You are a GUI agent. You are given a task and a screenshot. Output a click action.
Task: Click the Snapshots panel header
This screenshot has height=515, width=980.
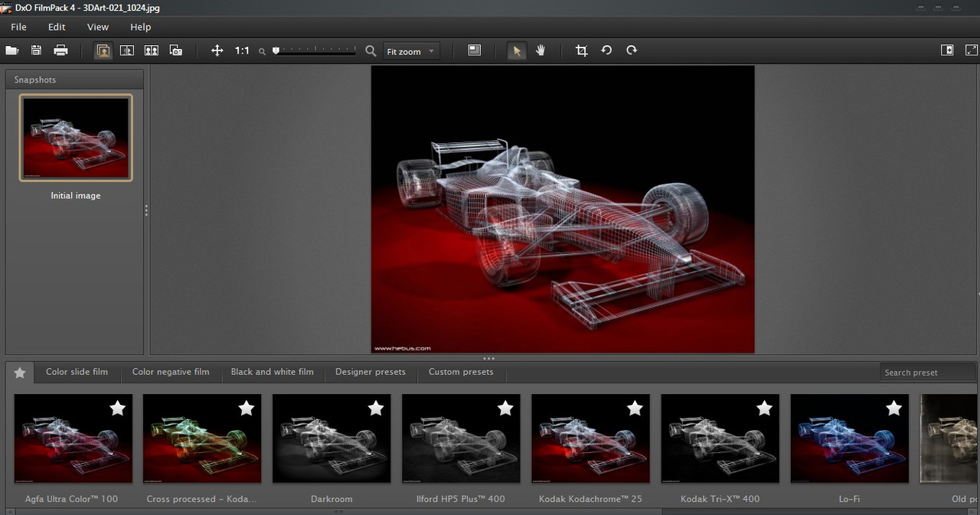pos(75,80)
